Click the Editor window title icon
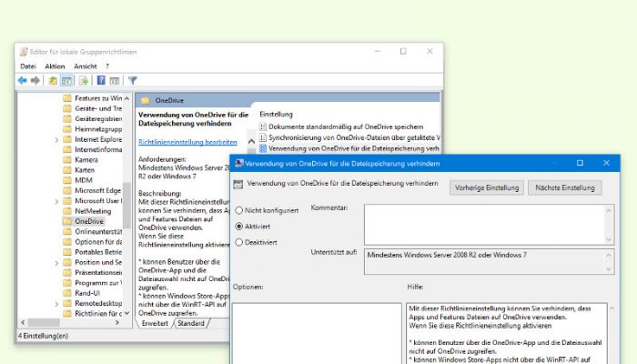Image resolution: width=637 pixels, height=364 pixels. coord(24,52)
